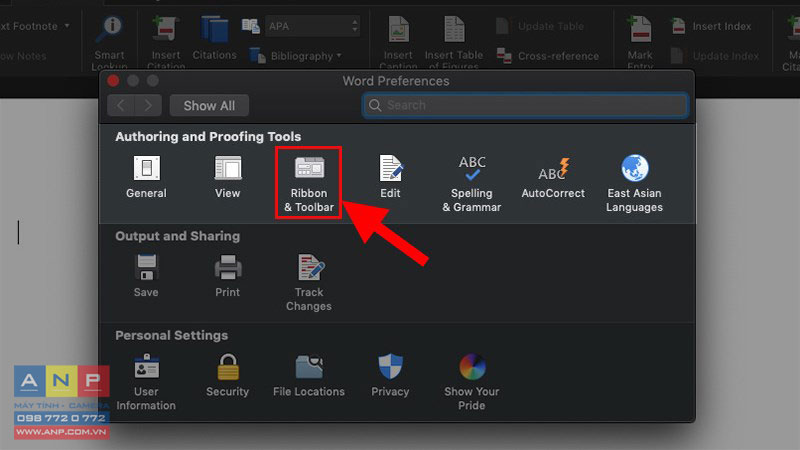Open Citations pane from the ribbon
The image size is (800, 450).
pos(214,38)
